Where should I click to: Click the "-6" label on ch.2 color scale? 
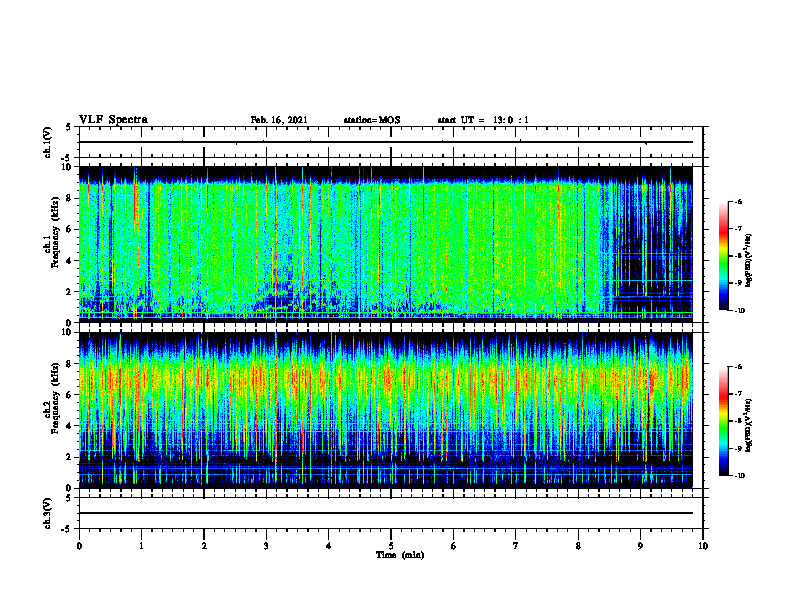(738, 367)
